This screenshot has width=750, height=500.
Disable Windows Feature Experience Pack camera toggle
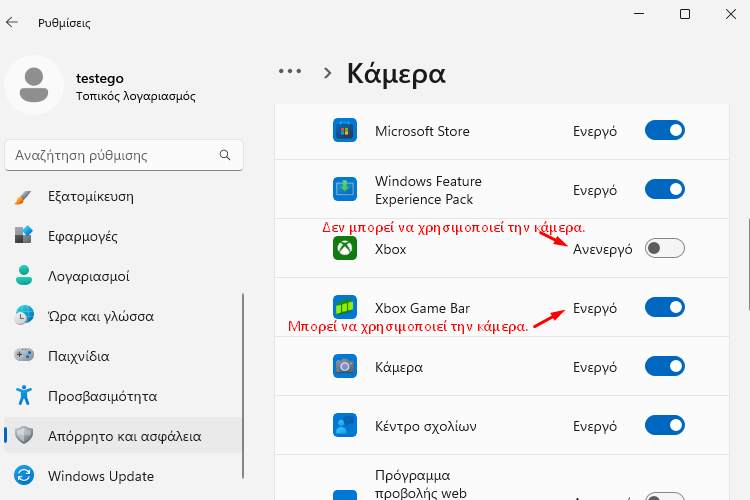665,189
